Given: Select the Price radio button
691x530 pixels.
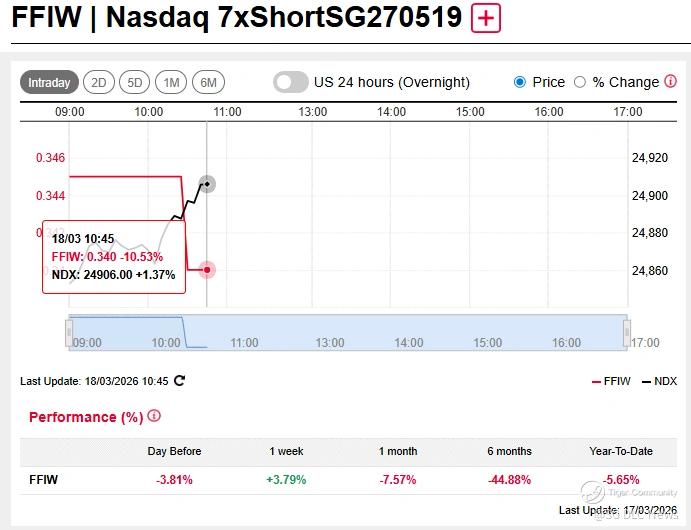Looking at the screenshot, I should coord(520,82).
